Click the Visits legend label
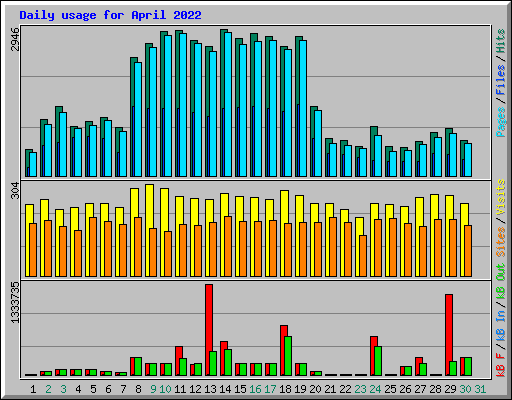This screenshot has width=512, height=400. [x=501, y=197]
